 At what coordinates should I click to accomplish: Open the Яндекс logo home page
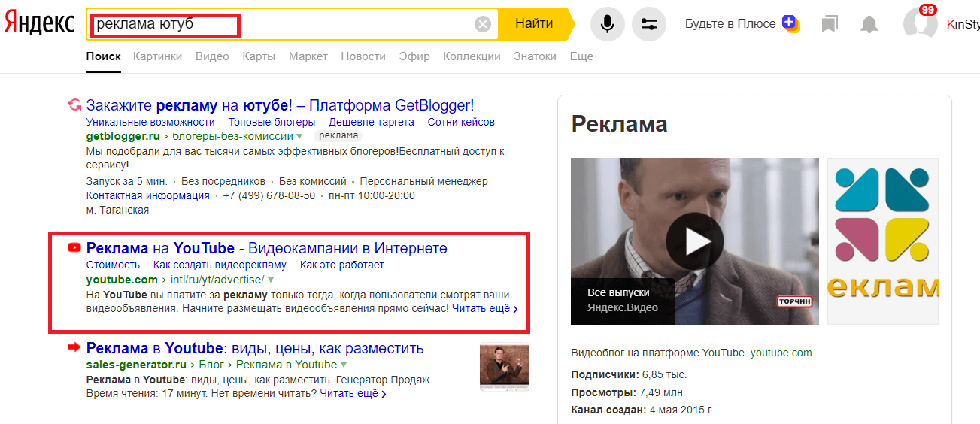pos(40,24)
